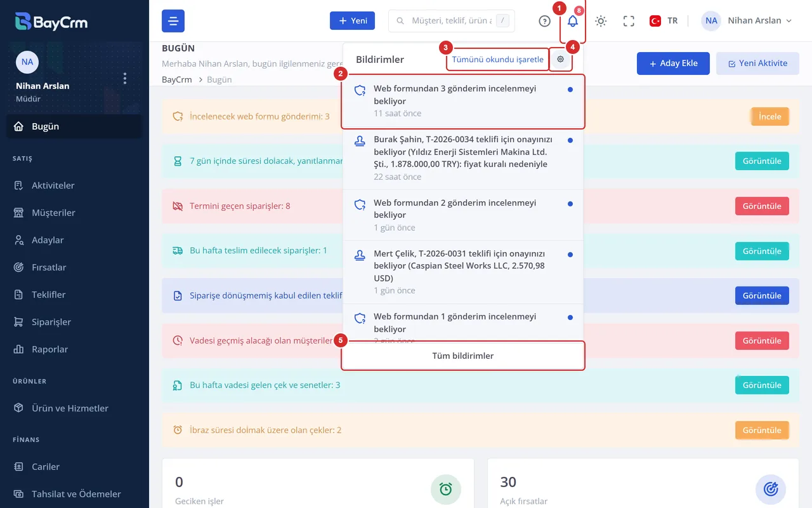Image resolution: width=812 pixels, height=508 pixels.
Task: Open Cariler in sidebar
Action: point(74,467)
